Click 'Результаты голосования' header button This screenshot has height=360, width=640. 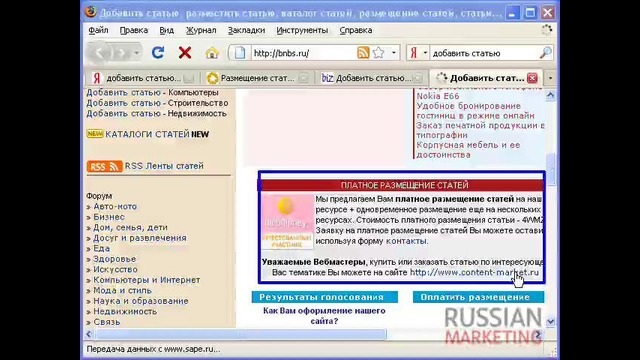[x=324, y=297]
